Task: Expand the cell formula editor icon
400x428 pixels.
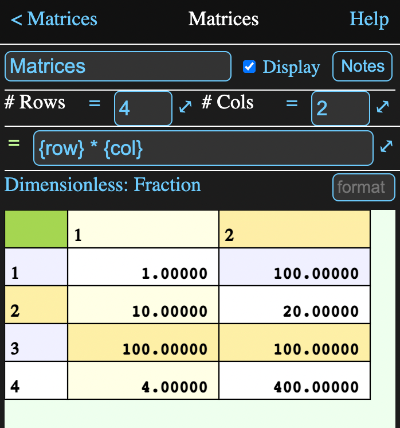Action: (x=386, y=146)
